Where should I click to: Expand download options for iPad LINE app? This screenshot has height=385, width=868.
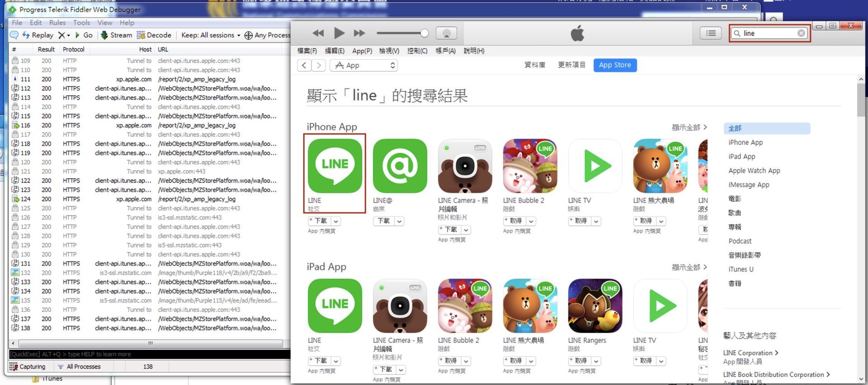point(335,361)
